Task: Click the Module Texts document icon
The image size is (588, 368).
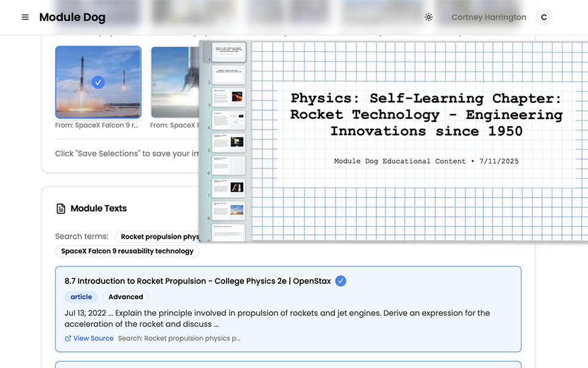Action: (61, 208)
